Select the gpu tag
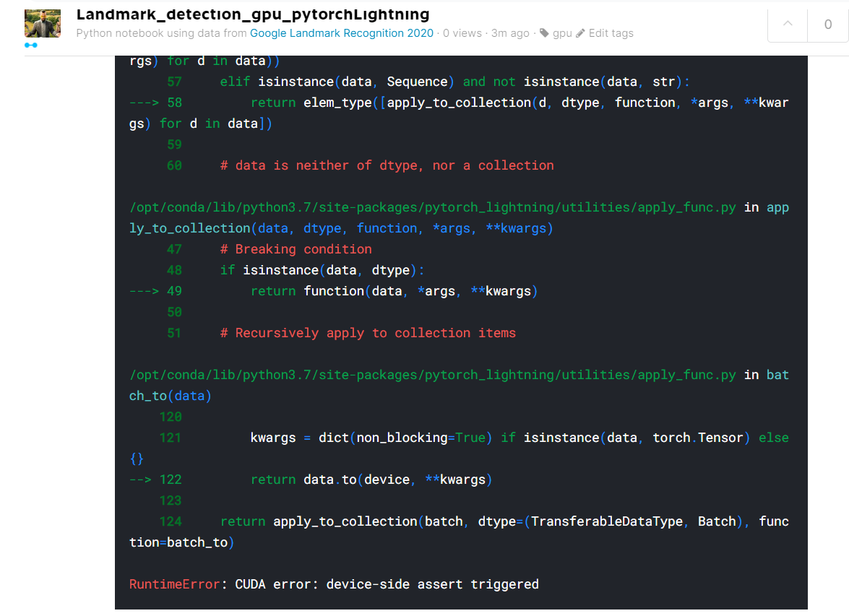849x616 pixels. click(561, 33)
